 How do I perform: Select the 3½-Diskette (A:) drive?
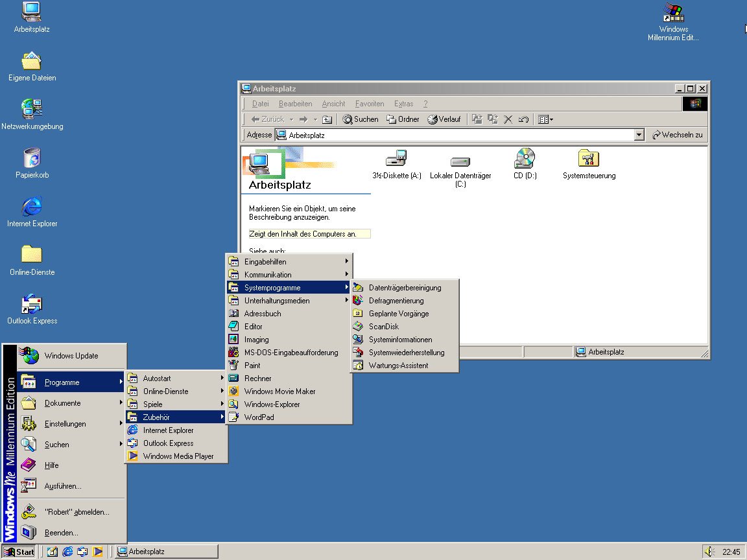tap(396, 164)
